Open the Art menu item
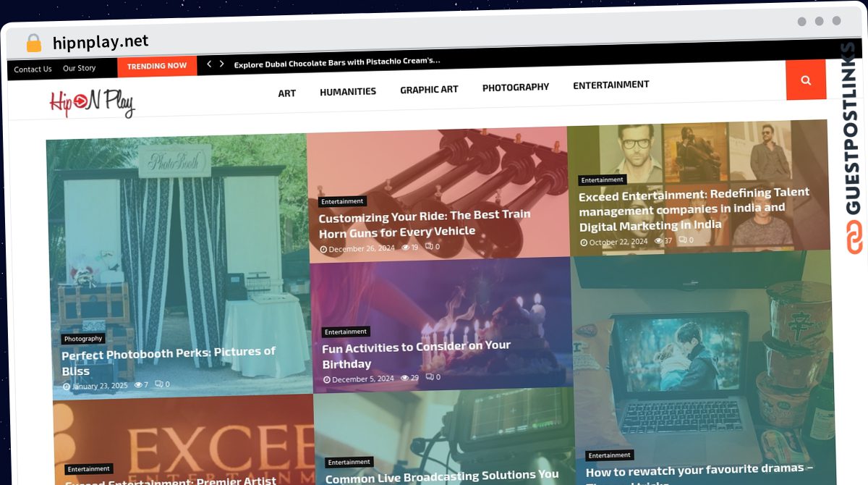The height and width of the screenshot is (485, 868). 287,93
